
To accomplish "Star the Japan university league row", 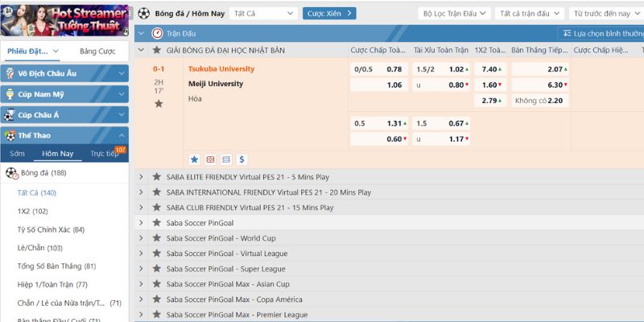I will point(156,50).
